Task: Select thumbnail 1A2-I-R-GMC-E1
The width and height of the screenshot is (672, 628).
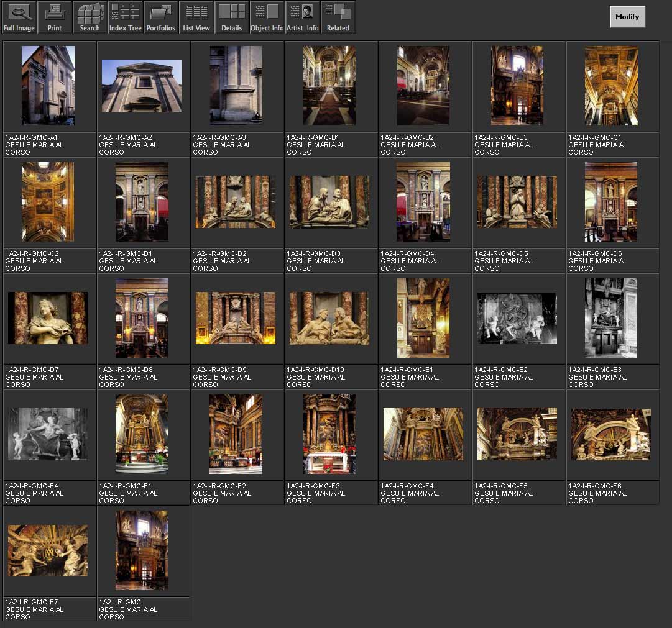Action: point(423,318)
